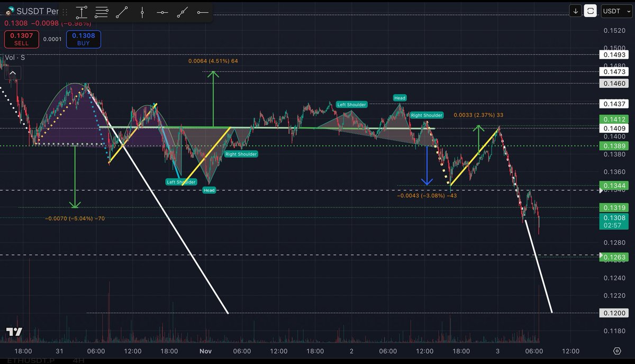
Task: Open the symbol three-dot options menu
Action: point(65,11)
